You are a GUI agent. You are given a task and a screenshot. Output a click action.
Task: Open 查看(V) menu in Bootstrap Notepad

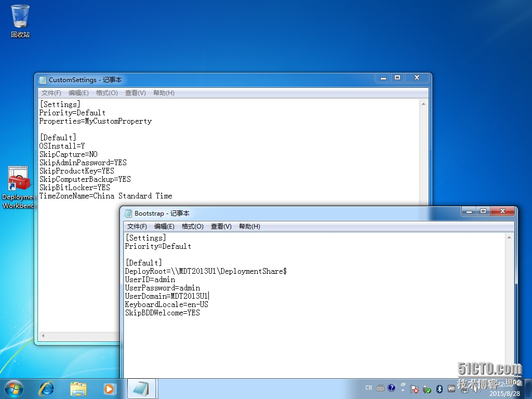click(221, 227)
